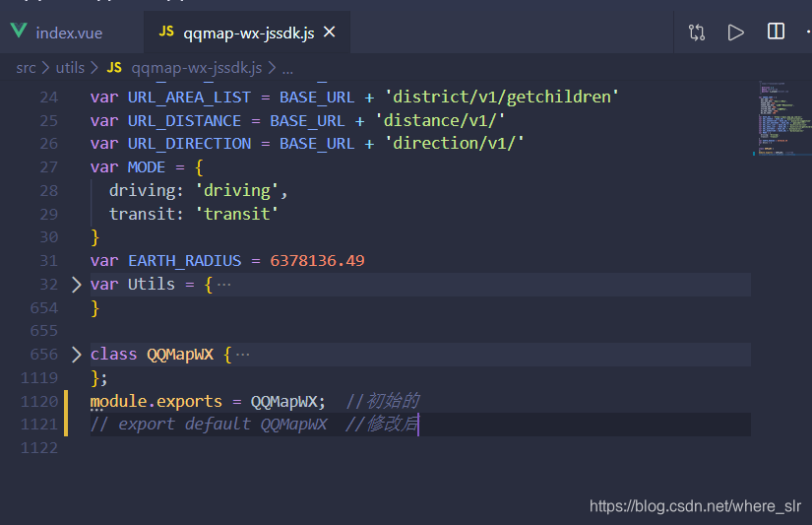Click line number 24 in the gutter
Viewport: 812px width, 525px height.
pos(48,98)
